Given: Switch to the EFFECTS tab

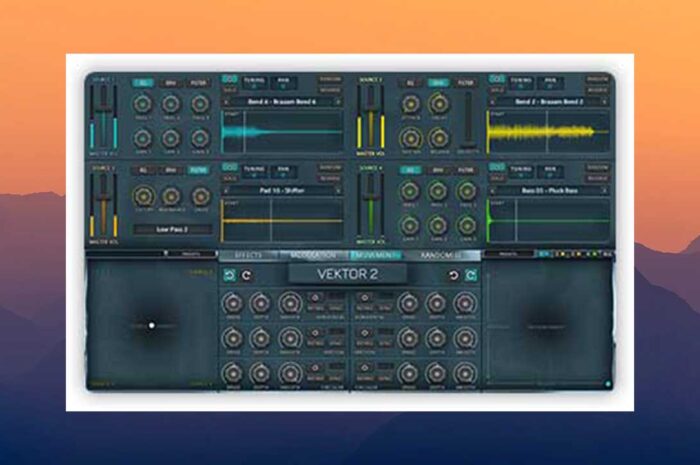Looking at the screenshot, I should 248,256.
